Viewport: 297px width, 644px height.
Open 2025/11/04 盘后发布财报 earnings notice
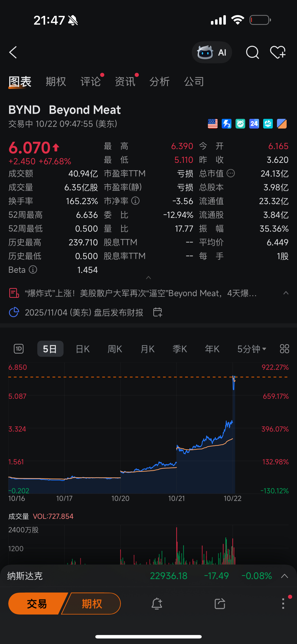(x=84, y=312)
